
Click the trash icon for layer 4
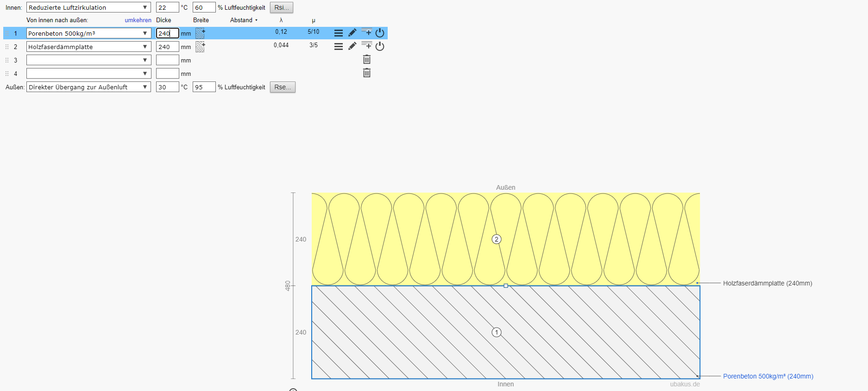click(367, 73)
